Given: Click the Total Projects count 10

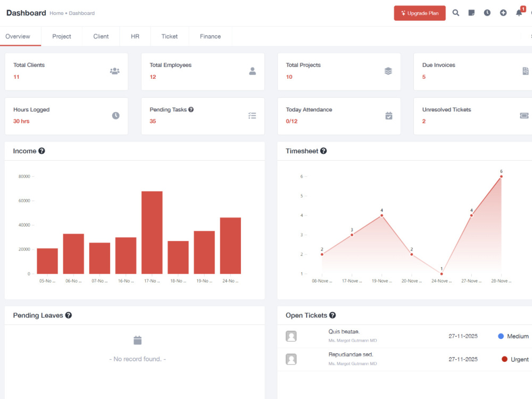Looking at the screenshot, I should (289, 77).
